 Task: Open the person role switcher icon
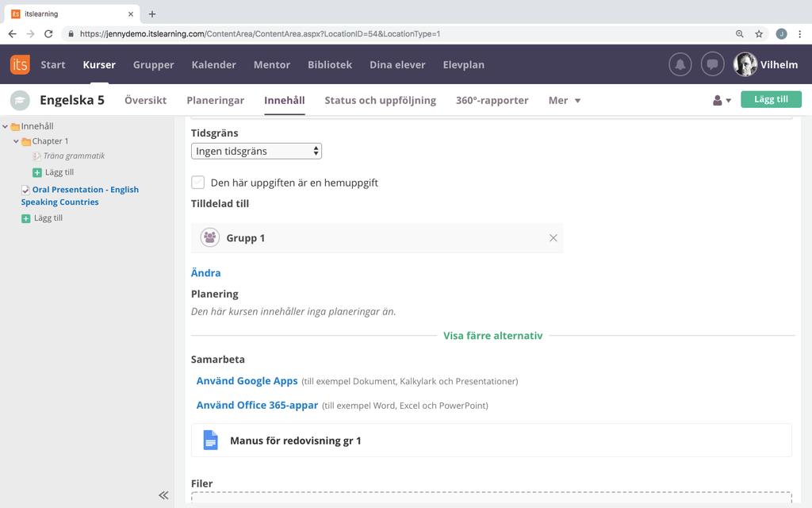[722, 101]
